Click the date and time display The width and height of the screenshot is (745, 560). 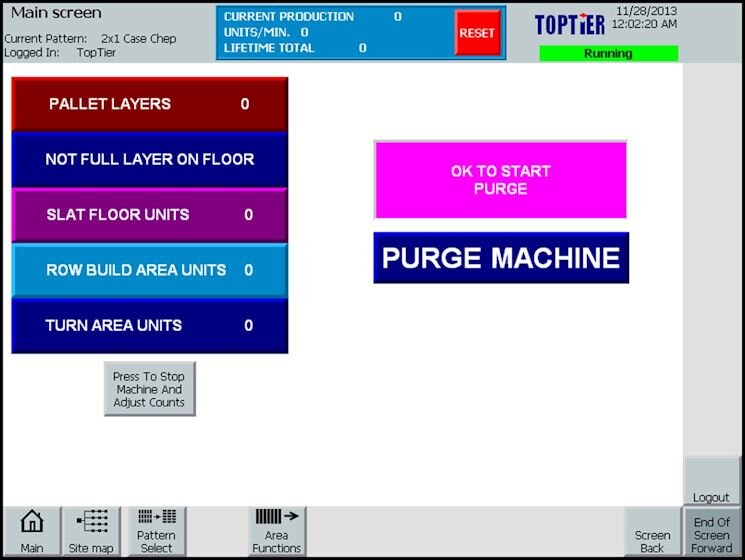coord(645,18)
